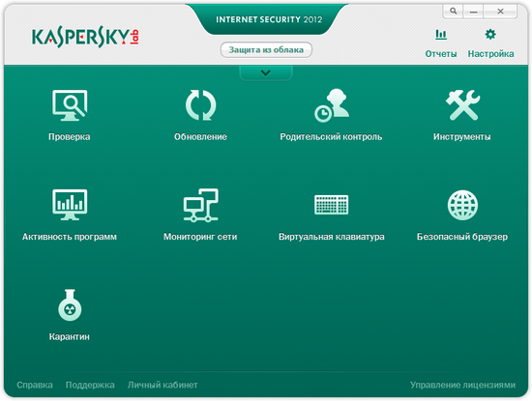Open the Личный кабинет link
532x401 pixels.
163,385
